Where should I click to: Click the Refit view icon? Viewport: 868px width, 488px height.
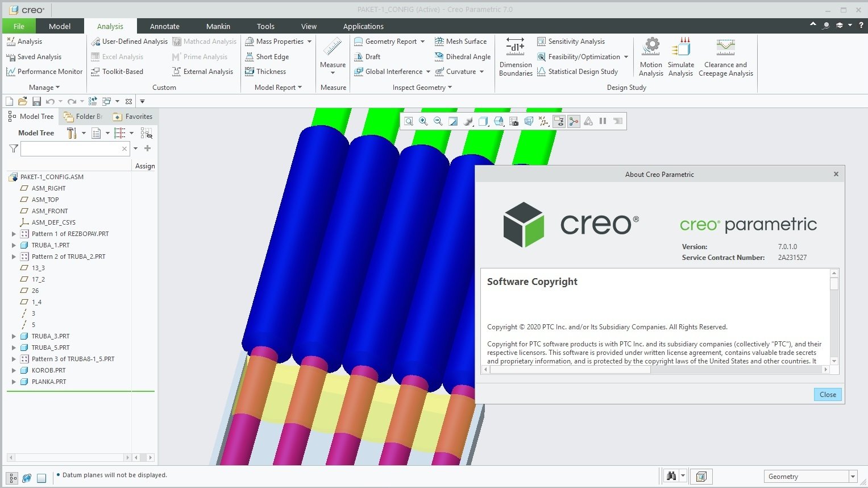click(x=409, y=121)
